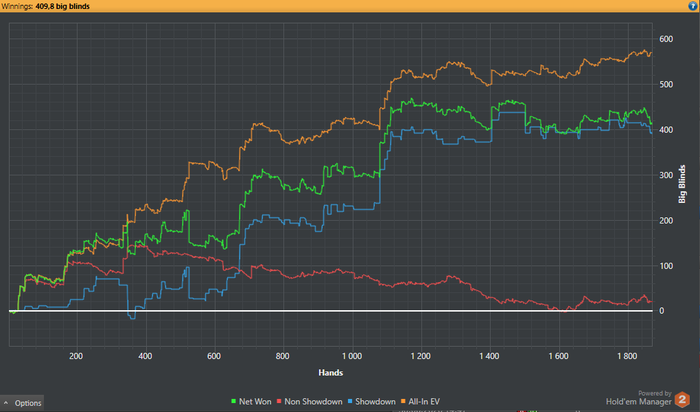Open the blue help info icon
The height and width of the screenshot is (412, 700).
[692, 6]
